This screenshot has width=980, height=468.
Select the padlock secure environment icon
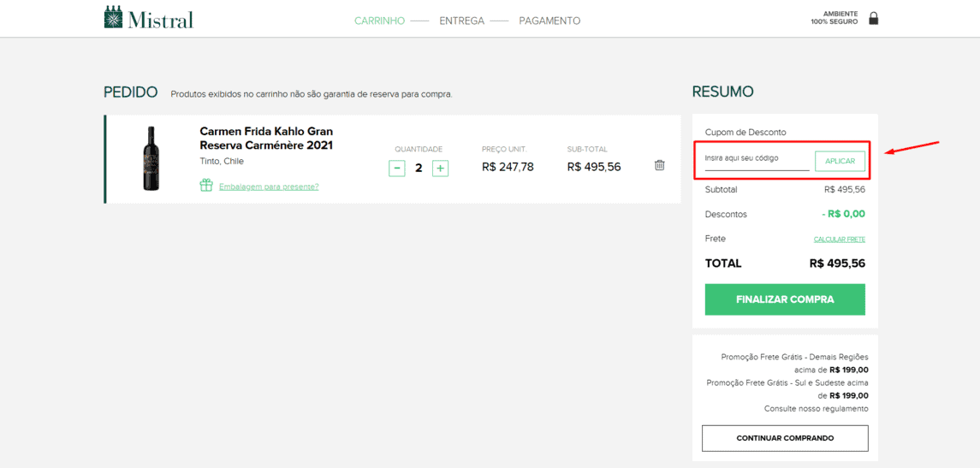click(x=874, y=18)
